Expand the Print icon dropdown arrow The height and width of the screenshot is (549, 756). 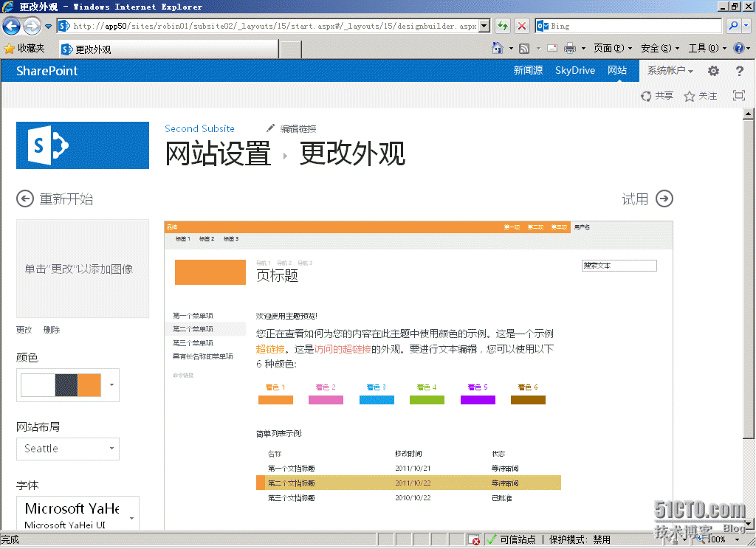[583, 49]
